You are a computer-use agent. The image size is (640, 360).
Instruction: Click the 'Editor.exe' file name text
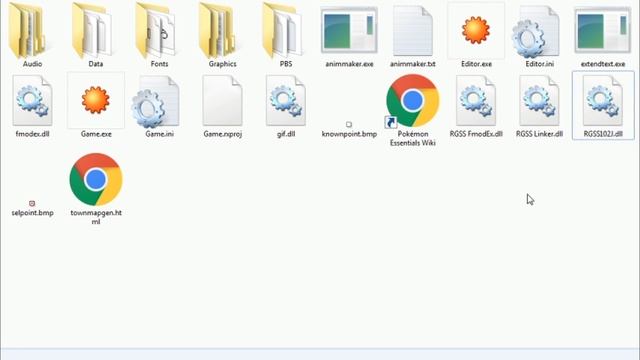pos(476,64)
